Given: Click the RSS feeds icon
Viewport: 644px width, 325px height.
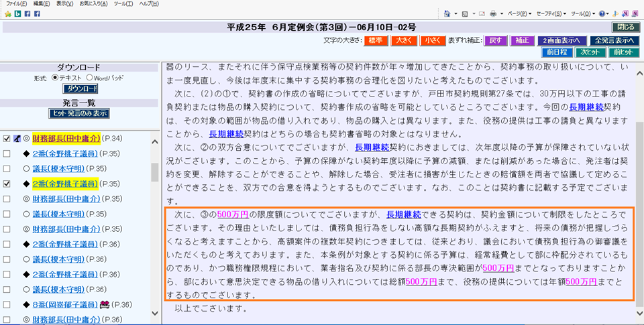Looking at the screenshot, I should click(x=465, y=13).
